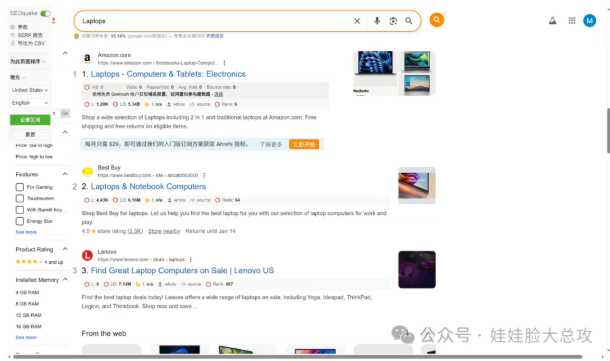The width and height of the screenshot is (610, 361).
Task: Open Search Labs flask icon
Action: coord(552,21)
